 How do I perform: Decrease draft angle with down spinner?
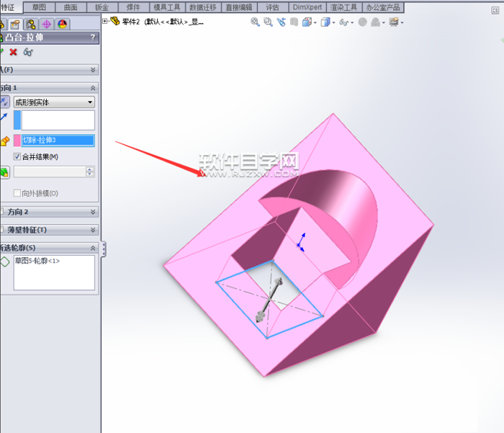90,174
